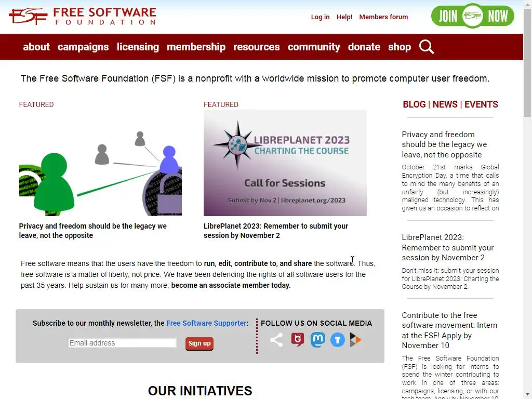Open the LibrePlanet 2023 featured image
532x399 pixels.
tap(285, 163)
